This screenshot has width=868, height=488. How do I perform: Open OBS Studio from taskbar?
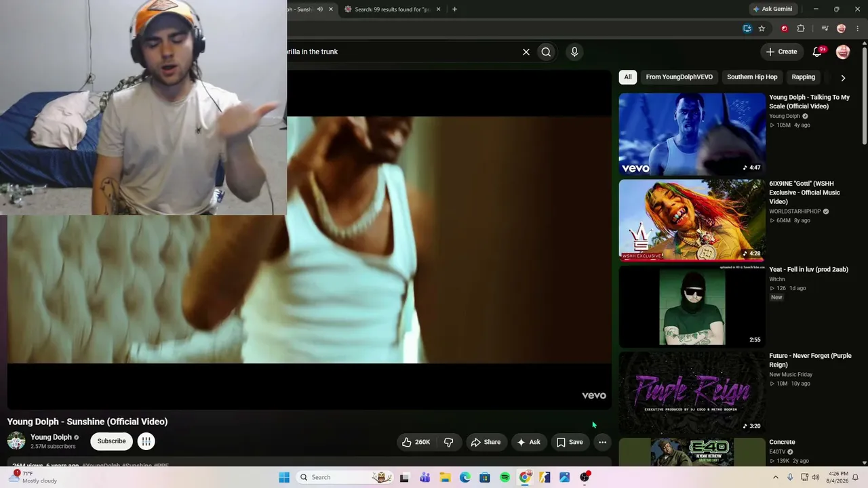pos(585,477)
